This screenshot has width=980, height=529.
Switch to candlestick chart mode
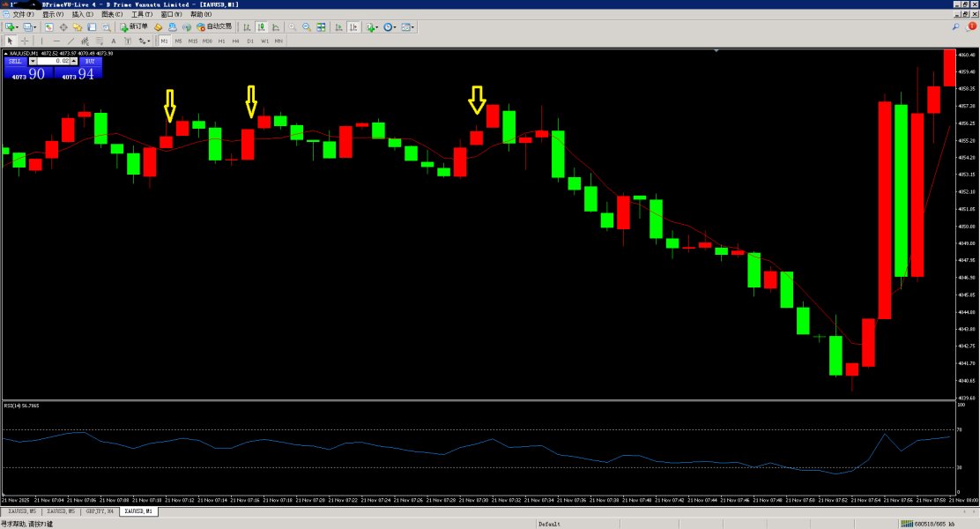261,27
